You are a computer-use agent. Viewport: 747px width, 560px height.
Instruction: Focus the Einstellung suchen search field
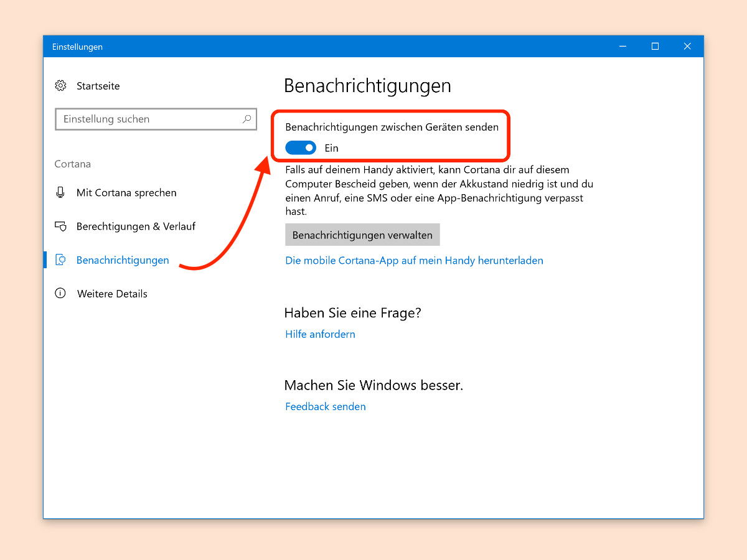156,119
